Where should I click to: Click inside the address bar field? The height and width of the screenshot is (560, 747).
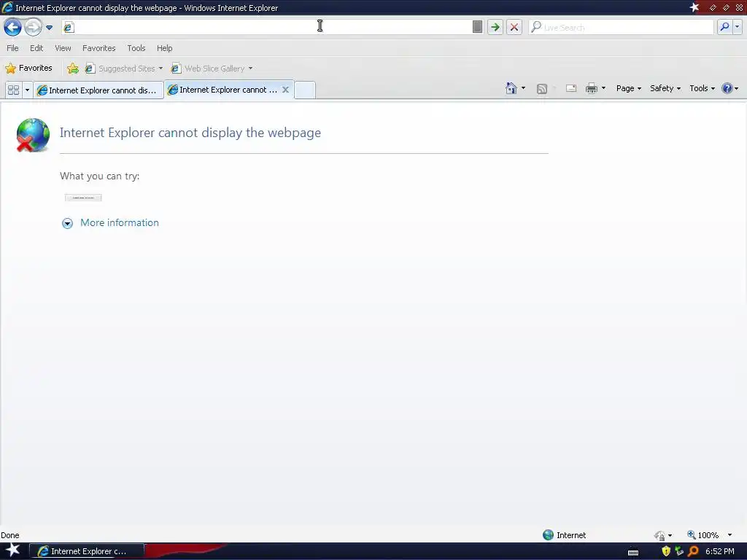tap(271, 27)
